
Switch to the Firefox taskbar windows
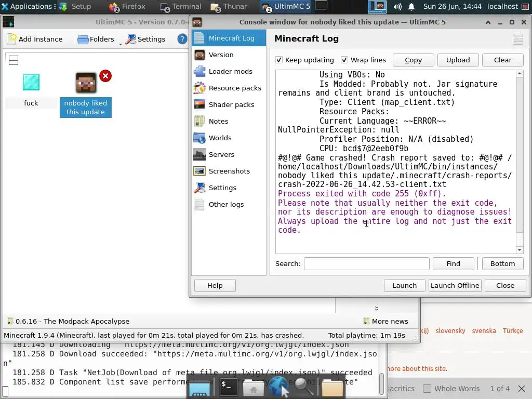pyautogui.click(x=127, y=6)
